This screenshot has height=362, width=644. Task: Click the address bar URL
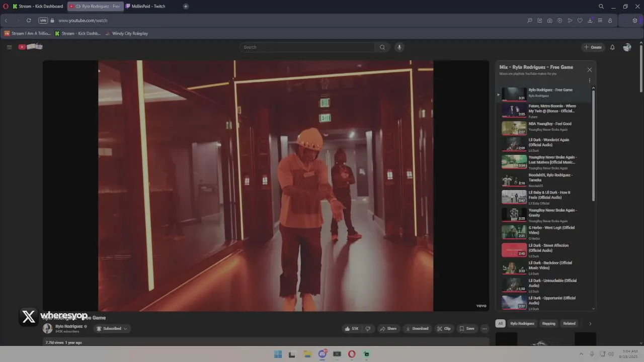(x=83, y=21)
